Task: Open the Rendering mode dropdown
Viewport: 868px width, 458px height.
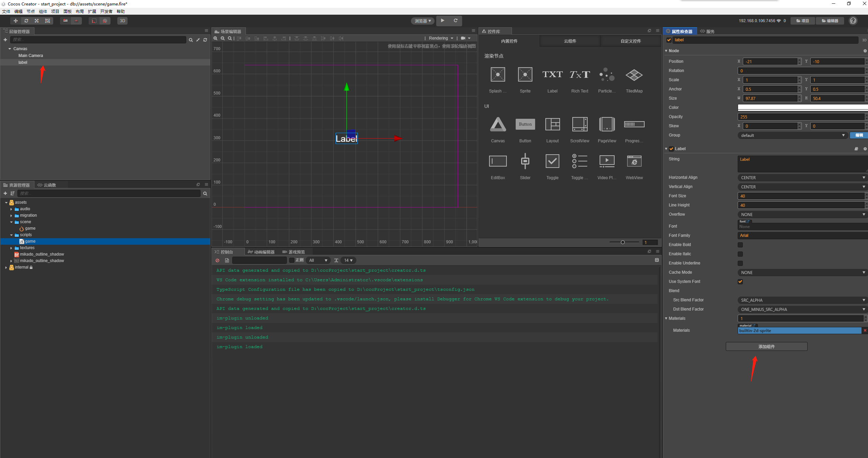Action: [x=440, y=38]
